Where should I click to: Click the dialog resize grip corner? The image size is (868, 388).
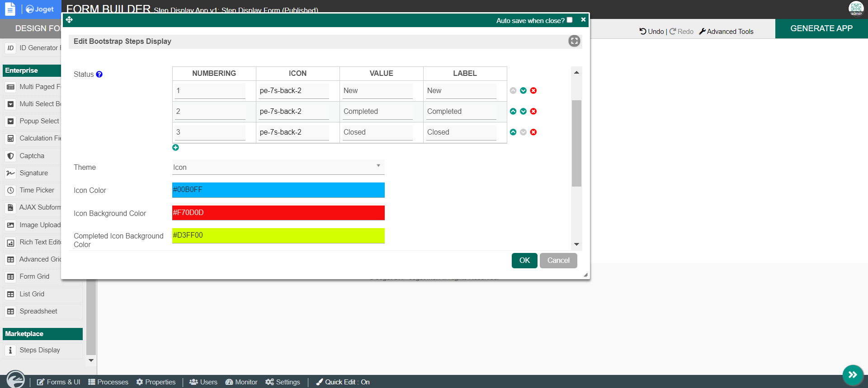click(x=585, y=275)
